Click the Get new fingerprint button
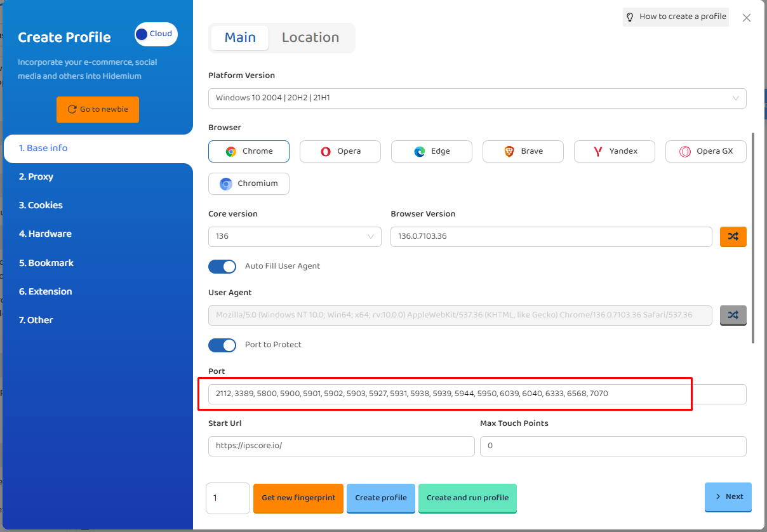Image resolution: width=767 pixels, height=532 pixels. (298, 498)
